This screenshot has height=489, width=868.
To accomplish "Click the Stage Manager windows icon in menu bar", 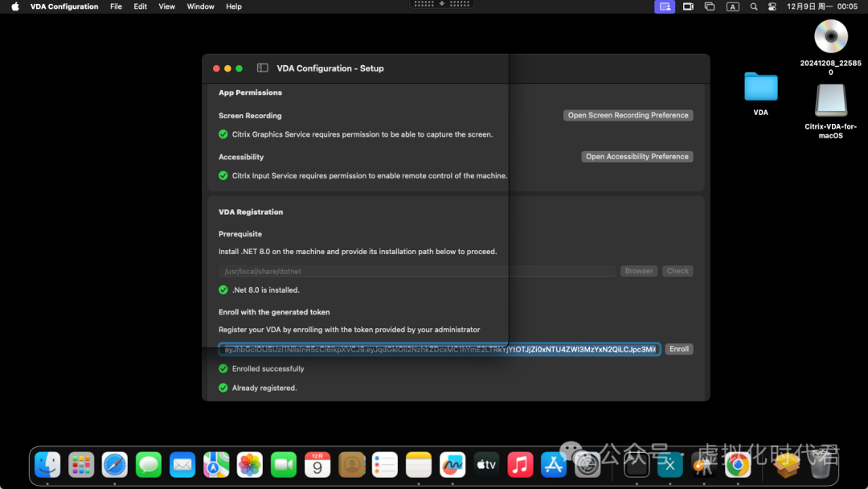I will point(710,6).
